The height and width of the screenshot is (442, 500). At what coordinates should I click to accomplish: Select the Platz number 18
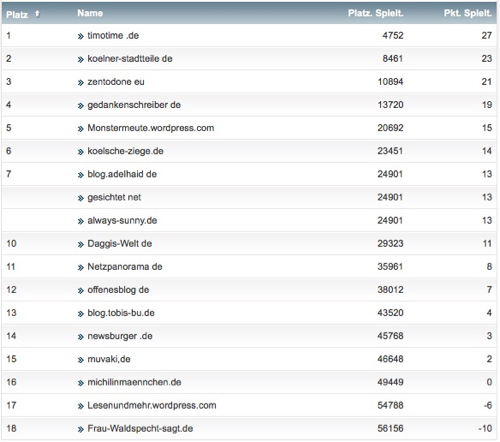point(11,428)
